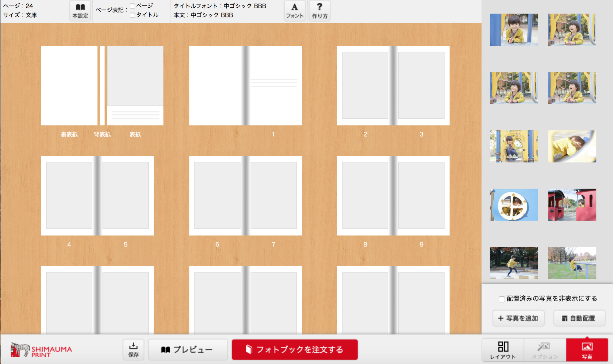Select the caption lines below the front cover
This screenshot has width=613, height=364.
click(x=135, y=116)
